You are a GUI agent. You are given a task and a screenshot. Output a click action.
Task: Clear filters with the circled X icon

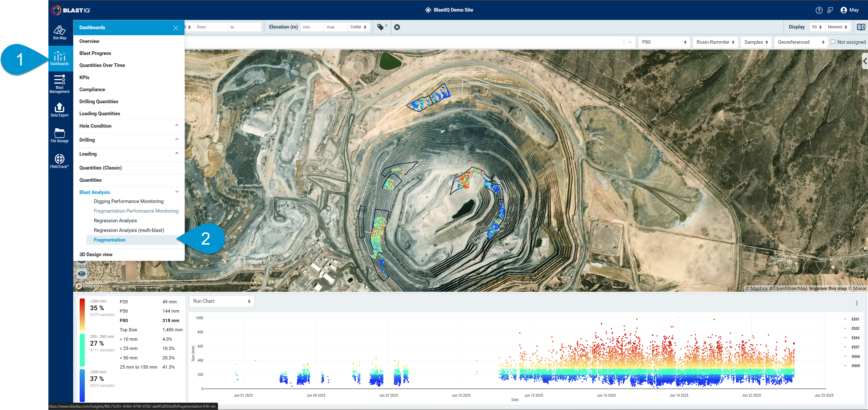(397, 27)
